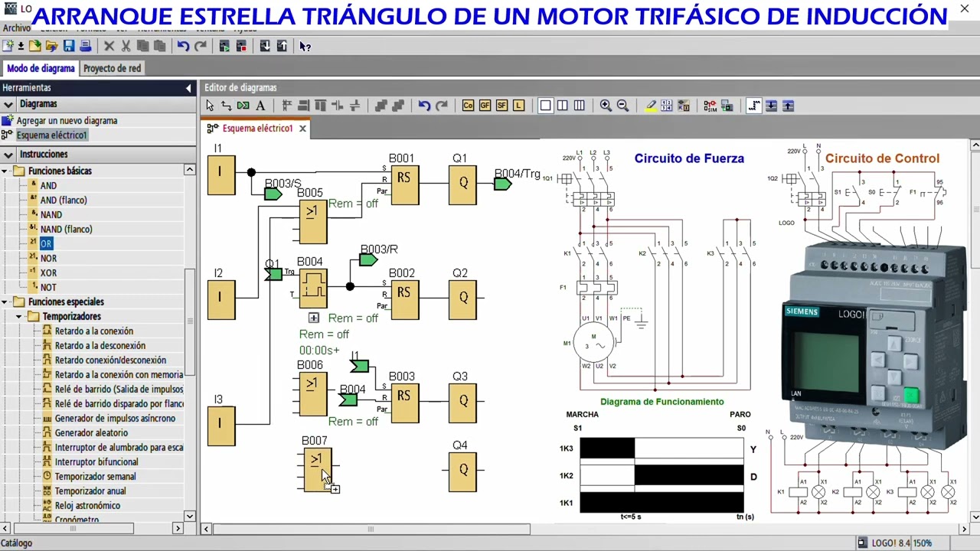Screen dimensions: 980x551
Task: Show special functions SF palette
Action: 501,106
